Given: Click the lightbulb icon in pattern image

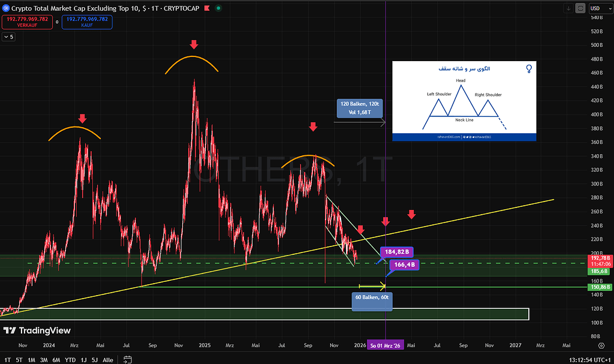Looking at the screenshot, I should [x=528, y=69].
